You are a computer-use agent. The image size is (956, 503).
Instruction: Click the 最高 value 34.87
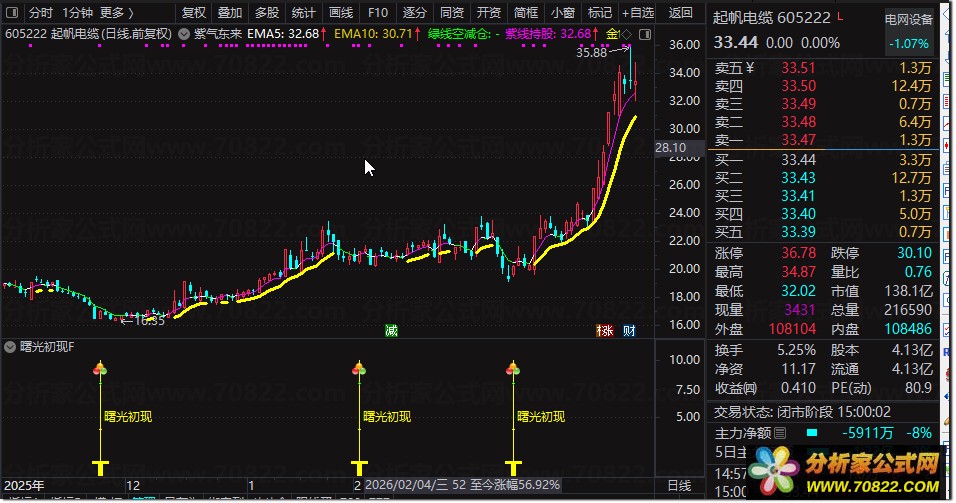point(798,272)
